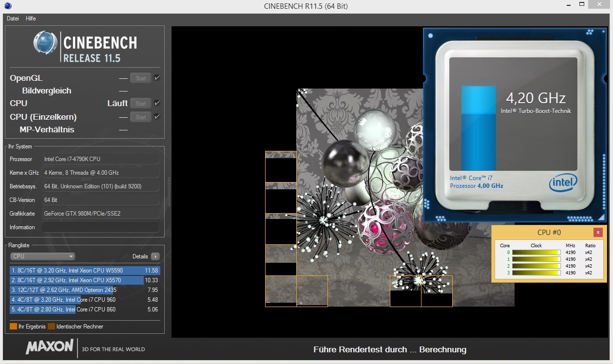Click the Cinebench icon in the title bar

pyautogui.click(x=7, y=6)
